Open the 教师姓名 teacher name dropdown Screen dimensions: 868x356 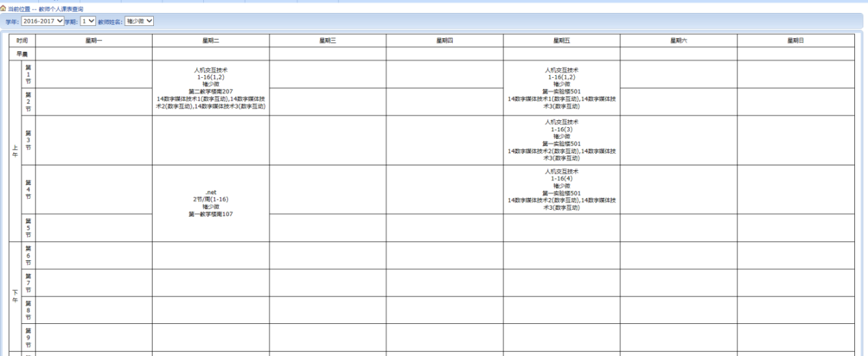pos(140,21)
